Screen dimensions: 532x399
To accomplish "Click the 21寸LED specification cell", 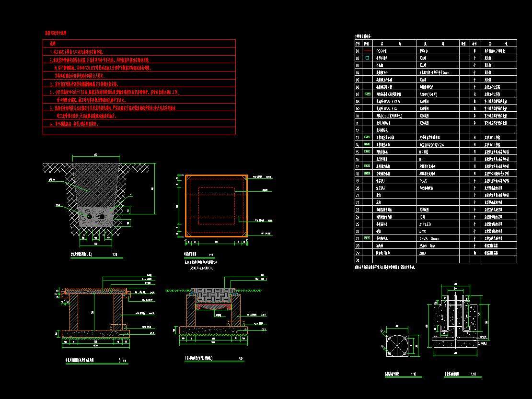I will pyautogui.click(x=426, y=223).
